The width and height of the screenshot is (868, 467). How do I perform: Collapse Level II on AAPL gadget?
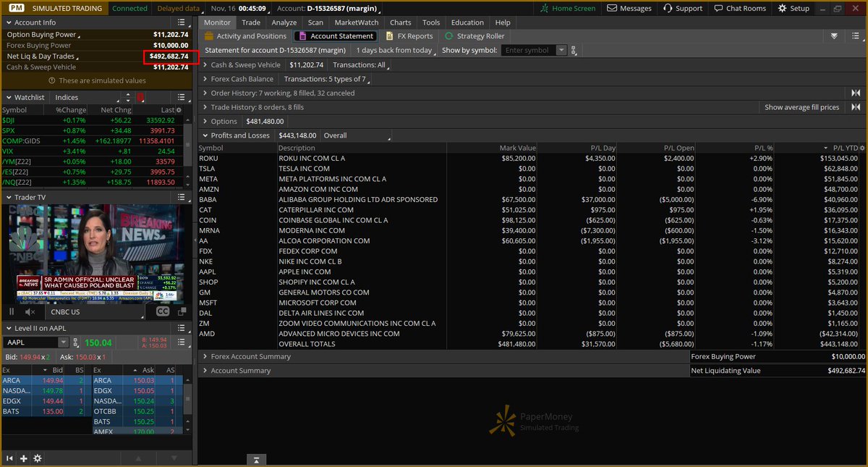(9, 329)
